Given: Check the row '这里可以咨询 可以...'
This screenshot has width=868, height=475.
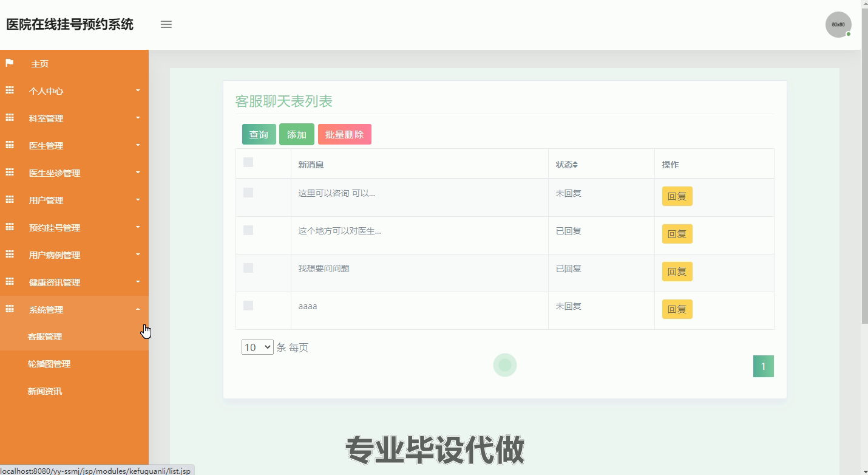Looking at the screenshot, I should coord(248,193).
